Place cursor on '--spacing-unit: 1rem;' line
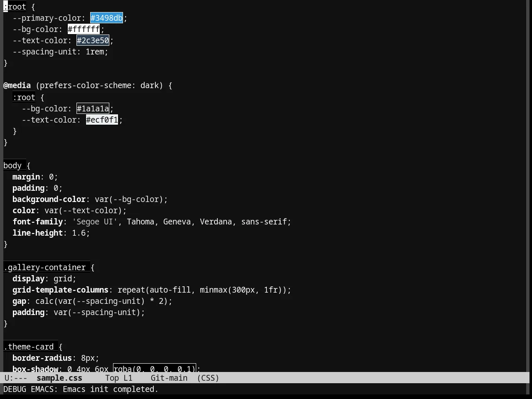The width and height of the screenshot is (532, 399). (x=60, y=52)
